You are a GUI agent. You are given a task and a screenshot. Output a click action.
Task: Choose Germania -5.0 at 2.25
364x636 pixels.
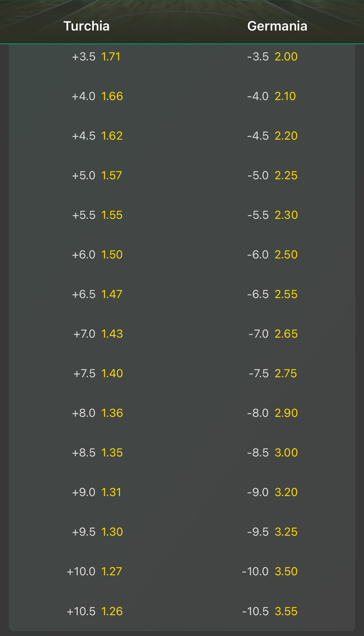click(272, 175)
